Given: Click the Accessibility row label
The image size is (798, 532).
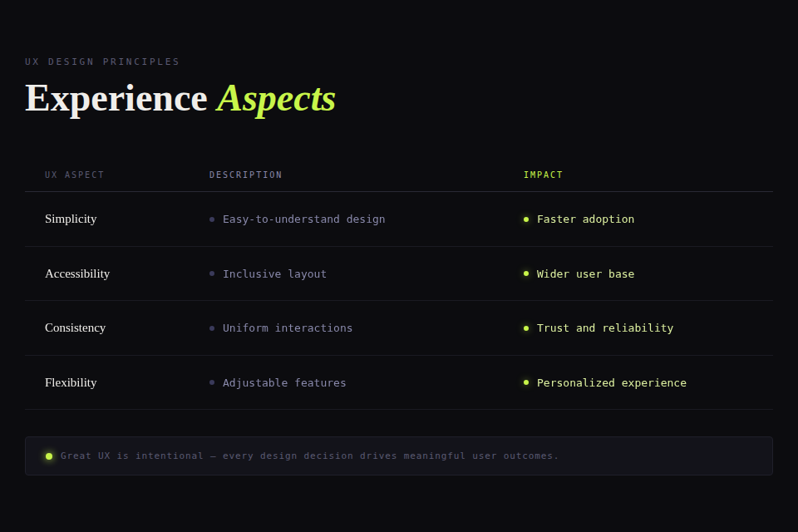Looking at the screenshot, I should coord(77,273).
